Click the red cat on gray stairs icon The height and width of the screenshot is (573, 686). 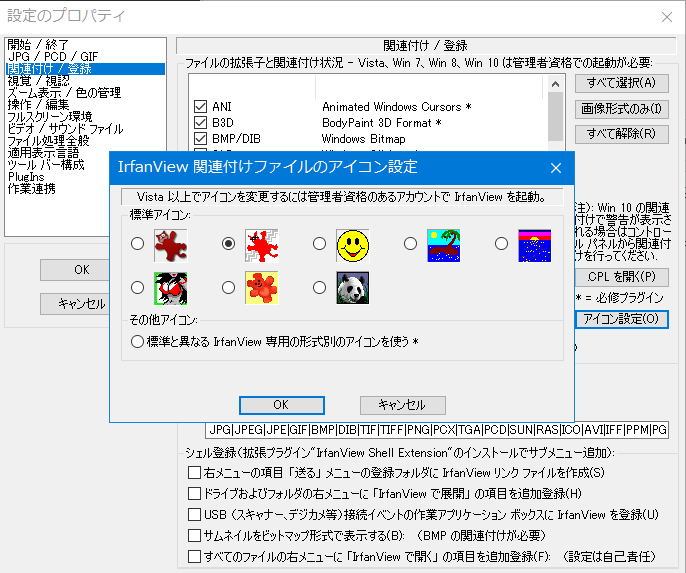(262, 245)
